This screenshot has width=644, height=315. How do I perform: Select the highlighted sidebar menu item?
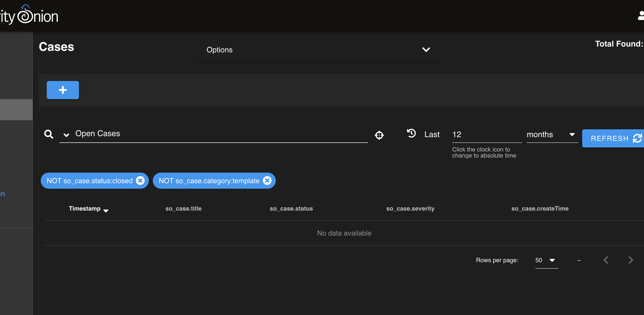[16, 110]
